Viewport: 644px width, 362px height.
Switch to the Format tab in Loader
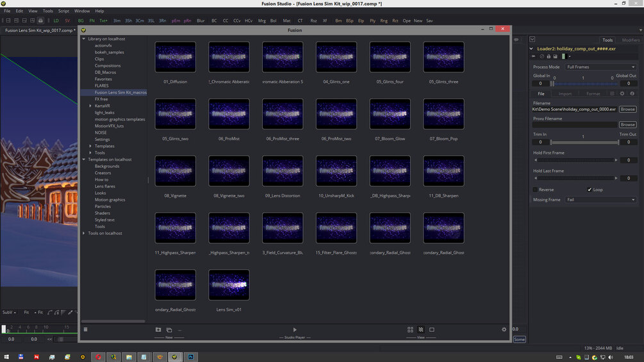(593, 94)
